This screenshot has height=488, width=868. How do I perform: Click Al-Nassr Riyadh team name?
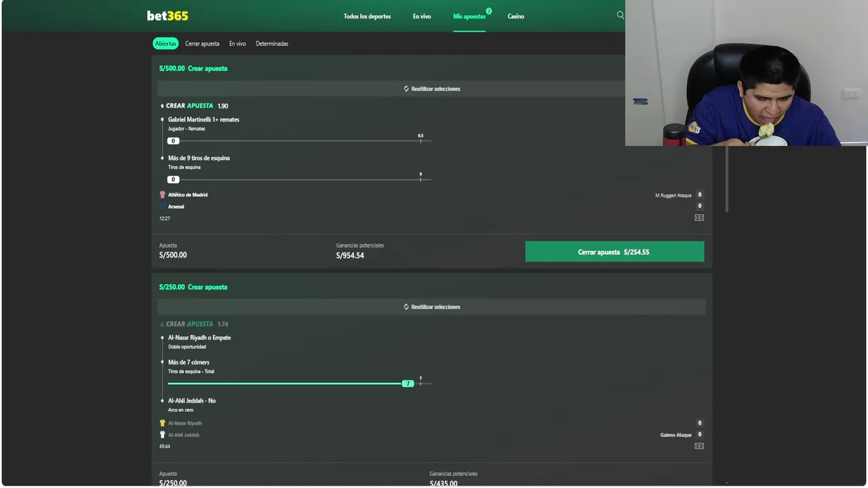point(185,423)
